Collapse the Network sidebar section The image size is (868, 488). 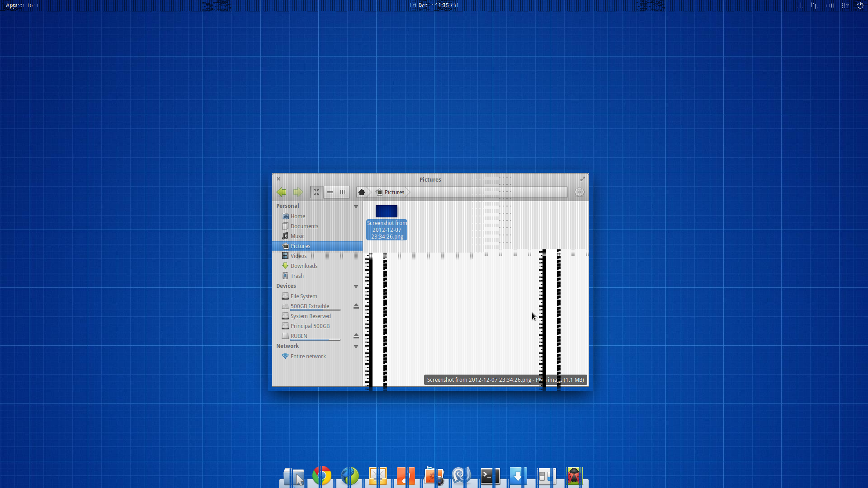(356, 347)
